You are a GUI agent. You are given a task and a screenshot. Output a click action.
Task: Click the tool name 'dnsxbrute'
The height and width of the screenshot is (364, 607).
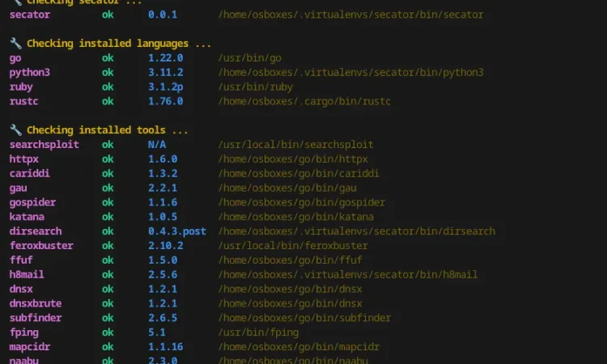[x=36, y=303]
